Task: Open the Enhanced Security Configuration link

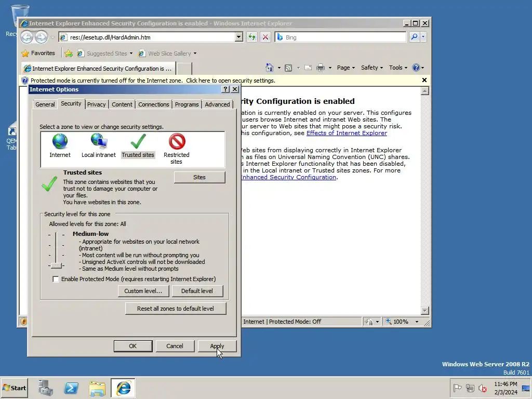Action: (x=288, y=177)
